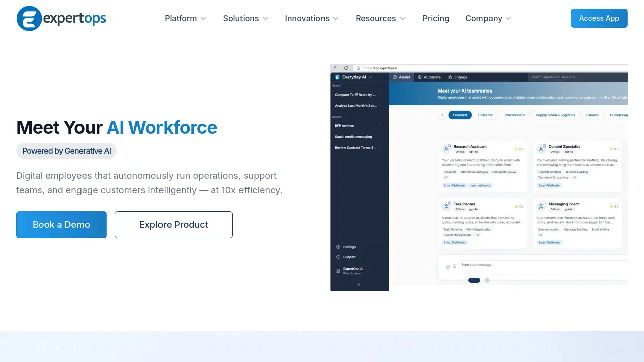This screenshot has height=362, width=644.
Task: Expand the Platform menu
Action: tap(185, 18)
